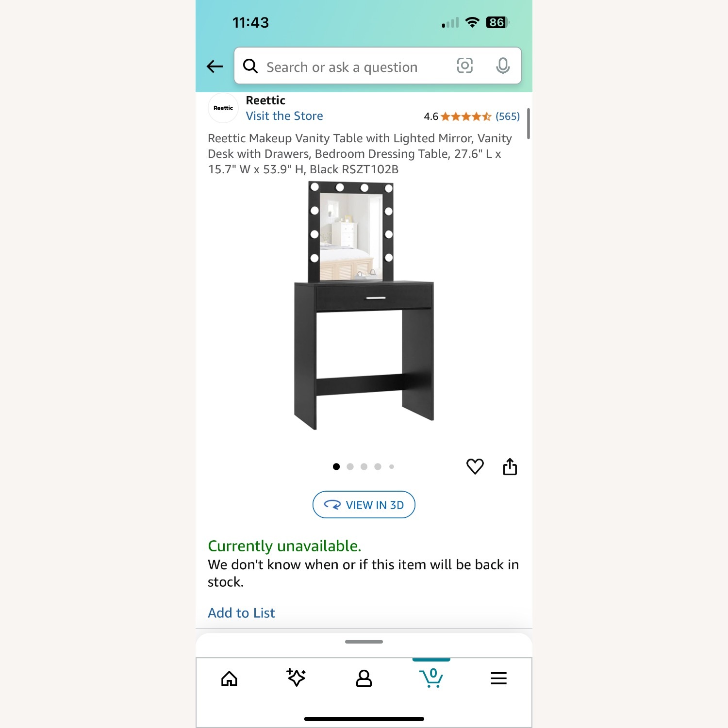This screenshot has height=728, width=728.
Task: Open the shopping cart tab
Action: [x=431, y=678]
